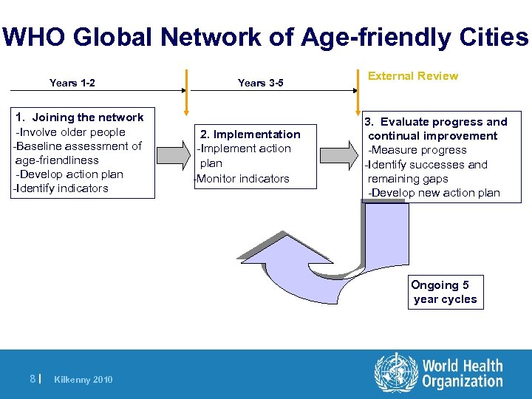This screenshot has height=399, width=532.
Task: Click the '-Monitor indicators' line
Action: pos(242,179)
